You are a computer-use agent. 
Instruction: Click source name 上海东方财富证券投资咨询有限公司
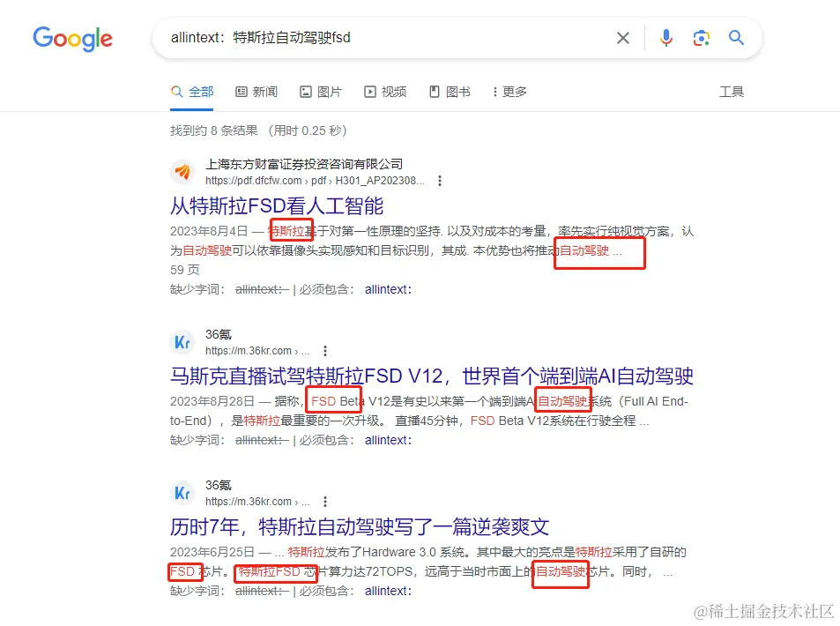coord(304,164)
